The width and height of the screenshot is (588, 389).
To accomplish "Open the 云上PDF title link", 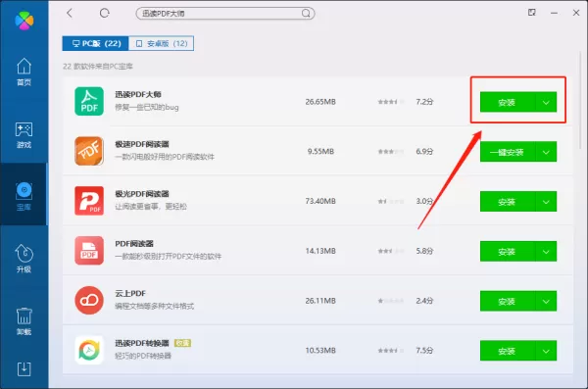I will coord(130,293).
